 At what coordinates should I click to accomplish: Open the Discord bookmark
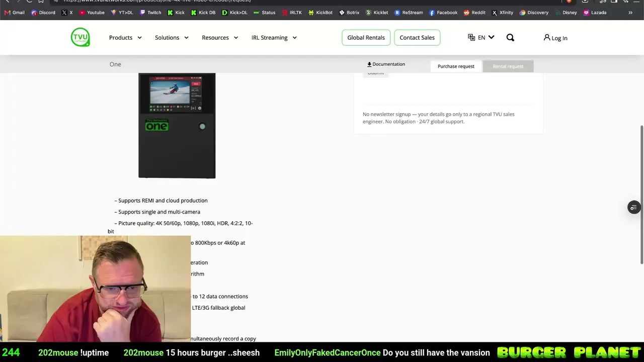[x=43, y=13]
